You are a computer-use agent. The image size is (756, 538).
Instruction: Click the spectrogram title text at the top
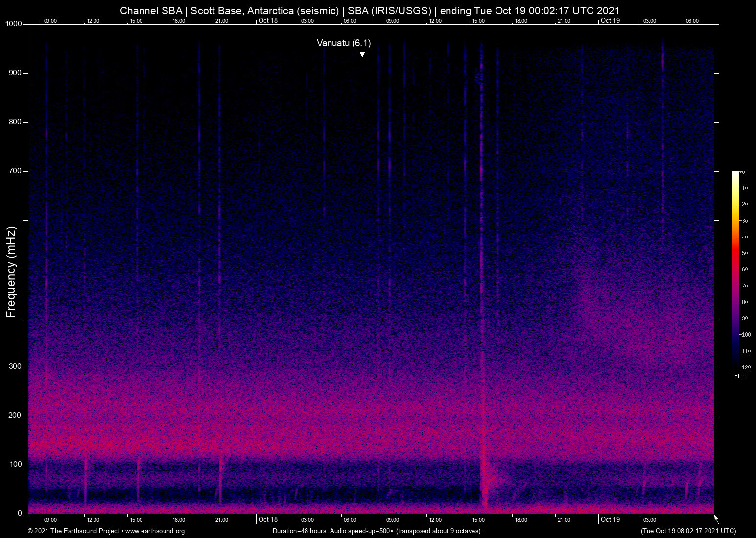pyautogui.click(x=370, y=11)
